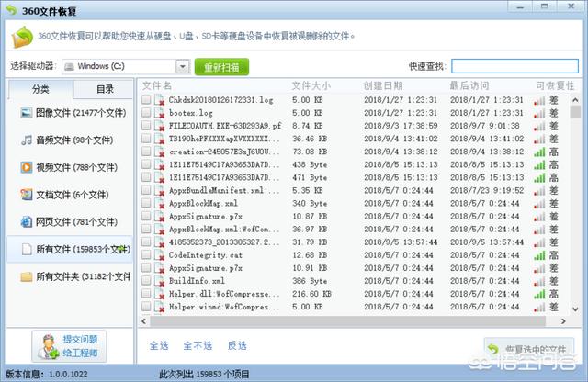Click the engineer avatar icon in submit question
Image resolution: width=588 pixels, height=382 pixels.
click(x=49, y=347)
